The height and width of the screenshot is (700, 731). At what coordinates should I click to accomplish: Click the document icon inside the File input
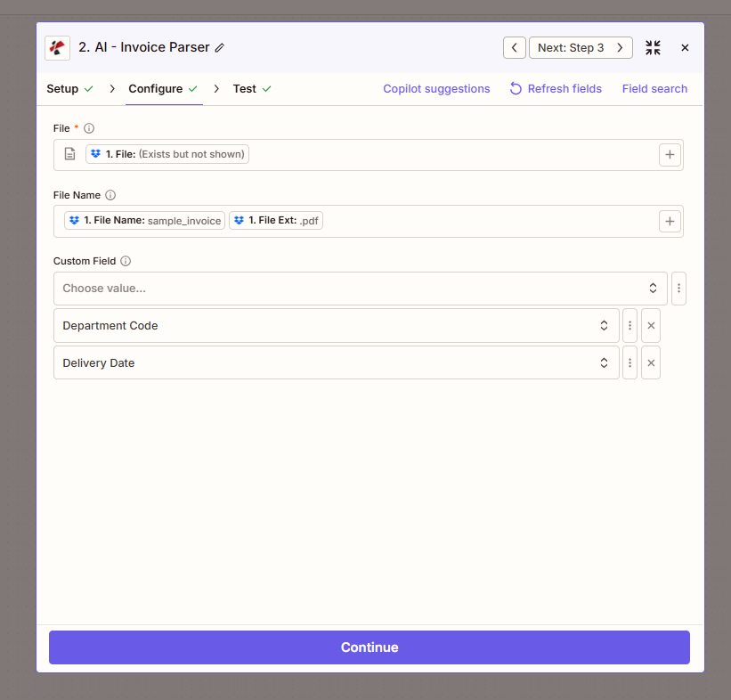coord(69,154)
